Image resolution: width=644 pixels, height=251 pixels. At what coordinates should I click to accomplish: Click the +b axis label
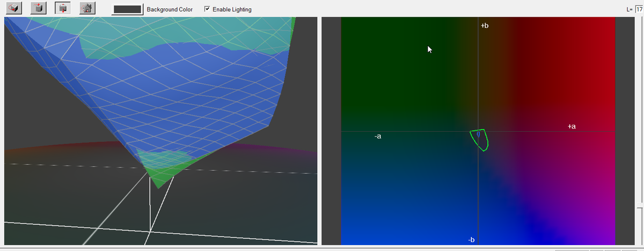[x=485, y=25]
